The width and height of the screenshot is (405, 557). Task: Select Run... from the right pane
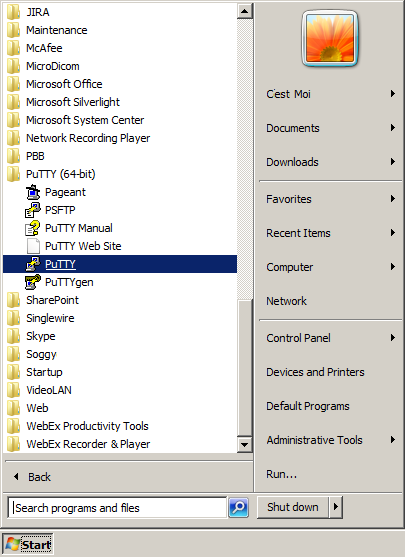tap(282, 474)
